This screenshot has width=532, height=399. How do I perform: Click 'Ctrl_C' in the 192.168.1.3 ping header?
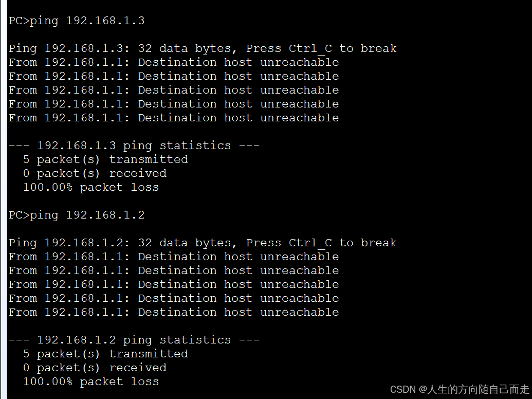[310, 48]
